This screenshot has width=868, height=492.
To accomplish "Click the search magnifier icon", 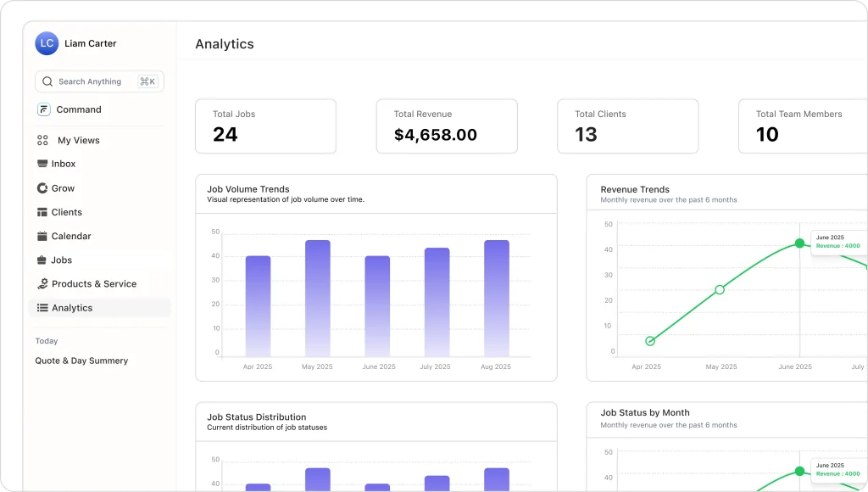I will click(47, 81).
